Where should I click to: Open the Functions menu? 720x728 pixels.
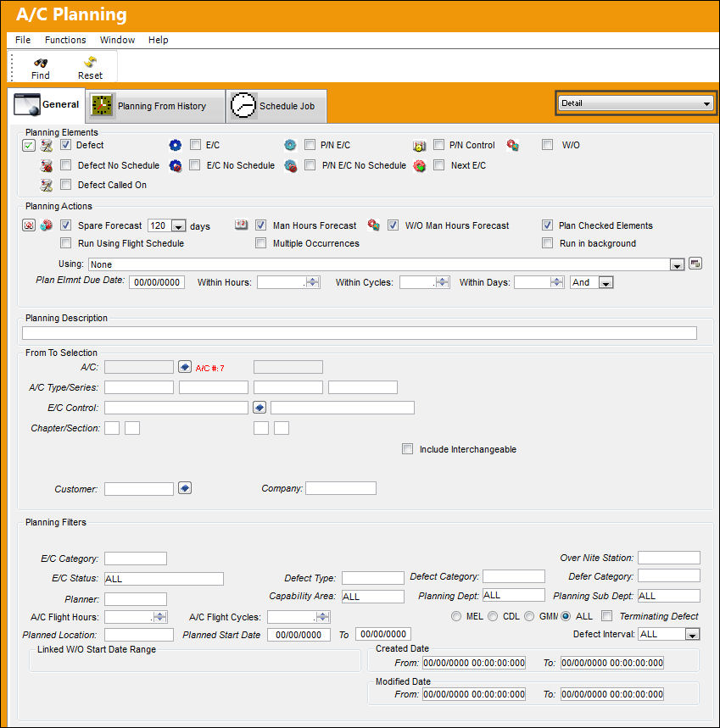pos(65,40)
